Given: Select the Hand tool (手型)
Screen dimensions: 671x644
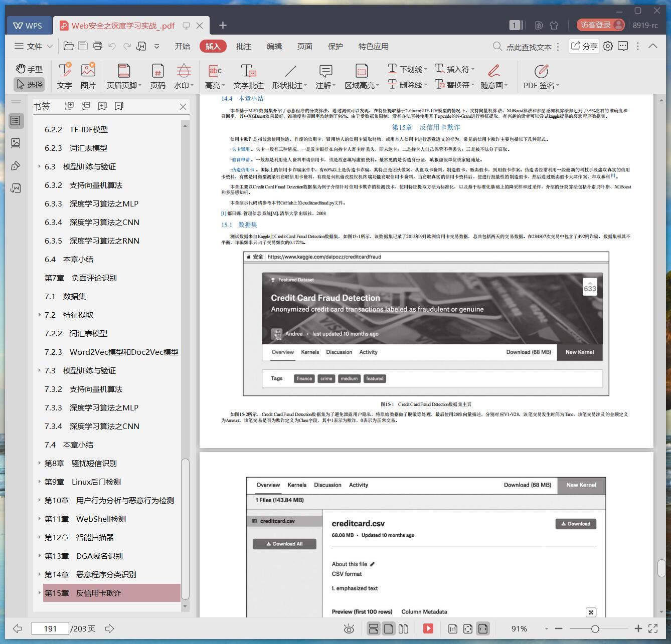Looking at the screenshot, I should 29,69.
